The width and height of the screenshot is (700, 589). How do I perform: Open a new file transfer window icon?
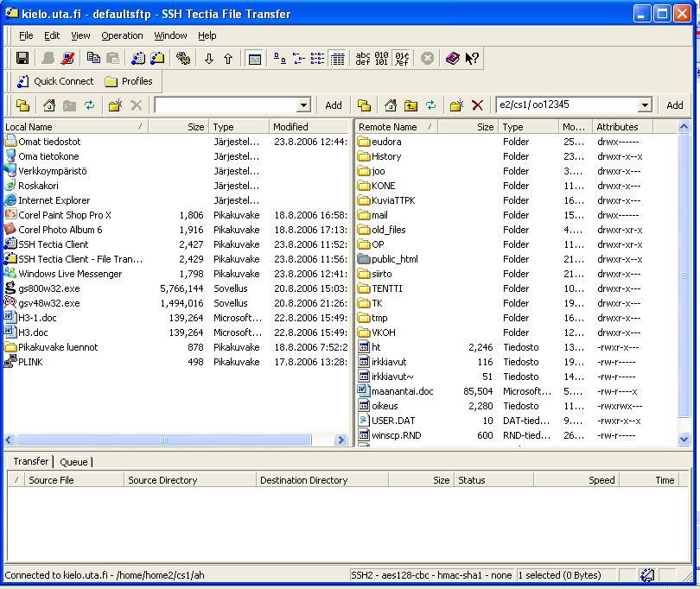(x=157, y=58)
